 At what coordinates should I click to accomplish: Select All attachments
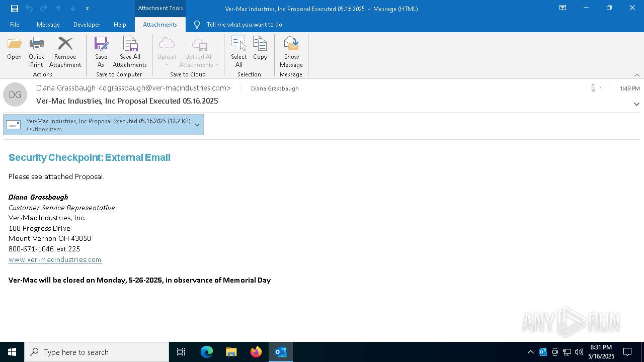(238, 52)
